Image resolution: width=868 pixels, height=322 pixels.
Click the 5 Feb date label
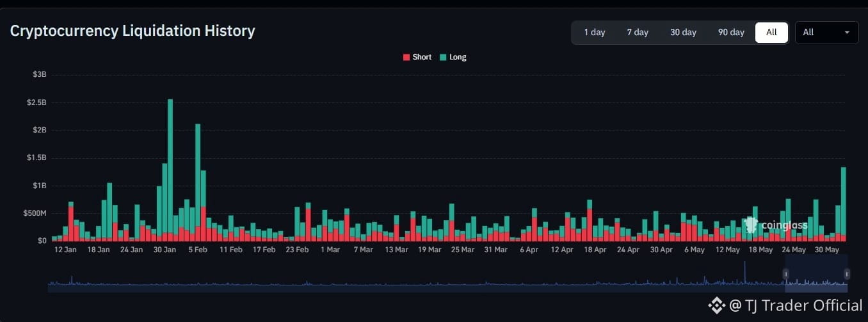[x=198, y=250]
